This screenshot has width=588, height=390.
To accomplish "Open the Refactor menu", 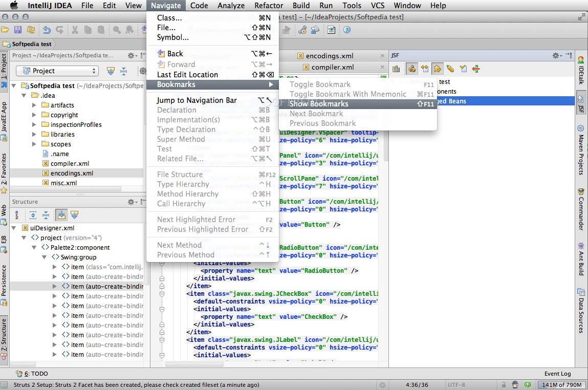I will (x=269, y=5).
